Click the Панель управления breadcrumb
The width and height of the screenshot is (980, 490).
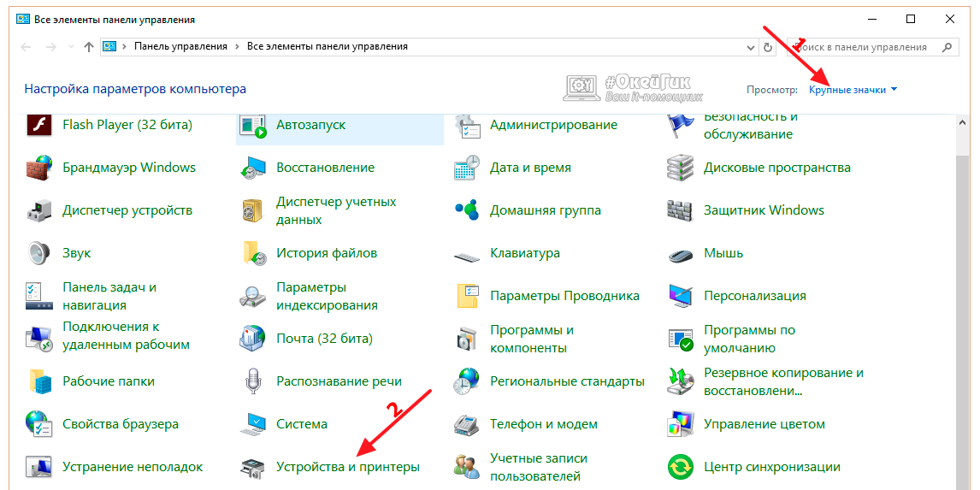tap(180, 46)
